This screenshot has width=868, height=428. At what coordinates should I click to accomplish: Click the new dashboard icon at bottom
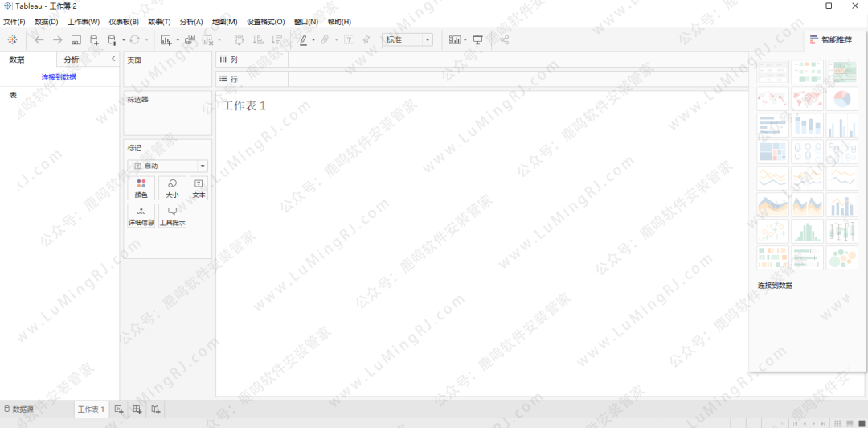tap(137, 409)
